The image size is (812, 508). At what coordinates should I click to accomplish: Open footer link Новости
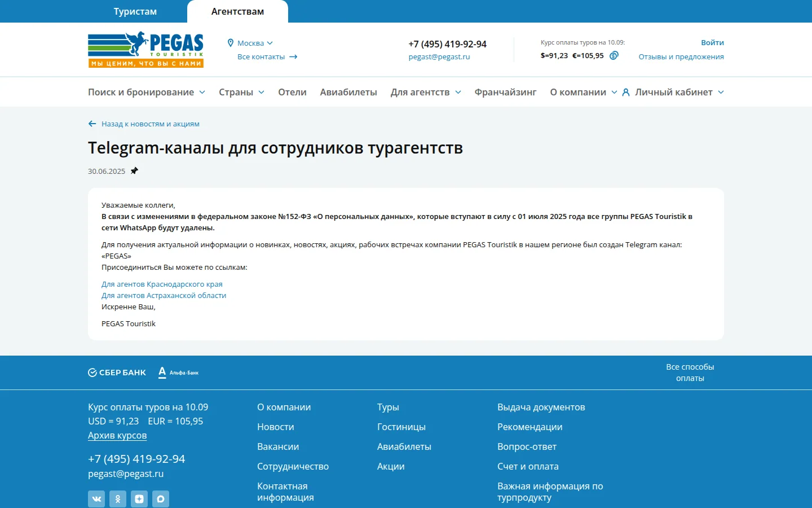(x=276, y=427)
